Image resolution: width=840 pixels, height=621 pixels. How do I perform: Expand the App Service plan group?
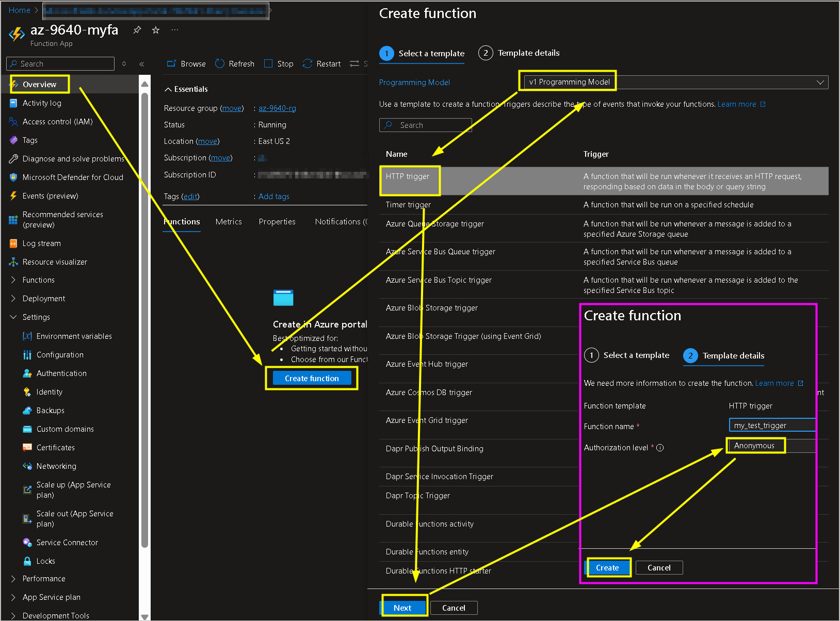tap(13, 597)
